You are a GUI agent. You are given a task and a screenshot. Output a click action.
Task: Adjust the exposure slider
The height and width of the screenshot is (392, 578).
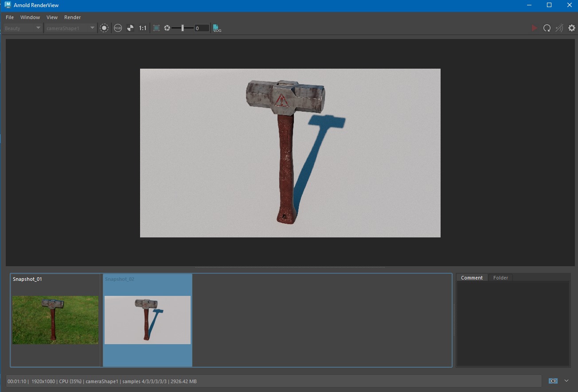(183, 27)
